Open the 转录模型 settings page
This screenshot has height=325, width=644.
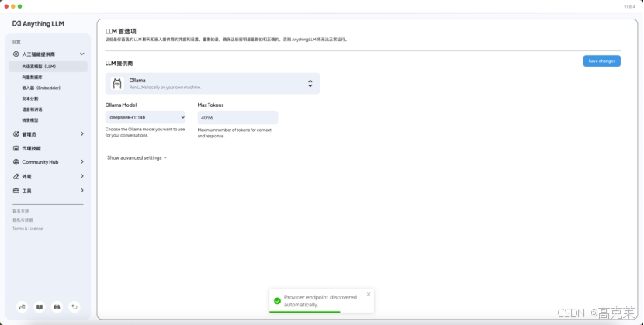point(30,120)
